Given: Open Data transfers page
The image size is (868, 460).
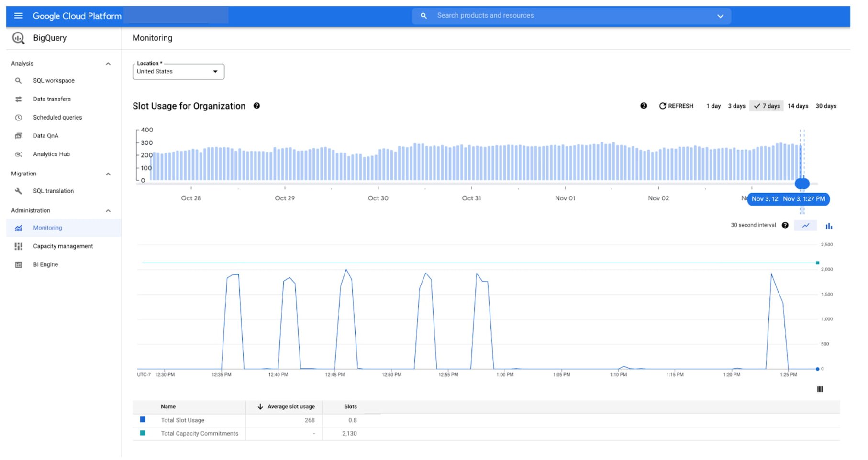Looking at the screenshot, I should tap(52, 99).
